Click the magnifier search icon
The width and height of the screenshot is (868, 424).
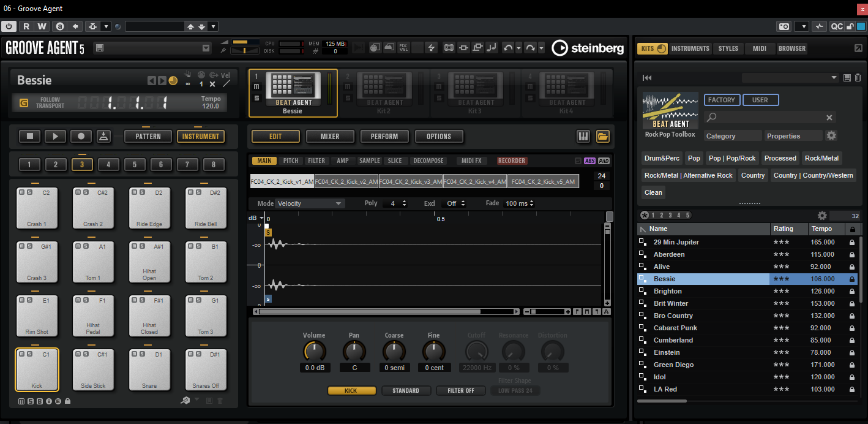711,117
